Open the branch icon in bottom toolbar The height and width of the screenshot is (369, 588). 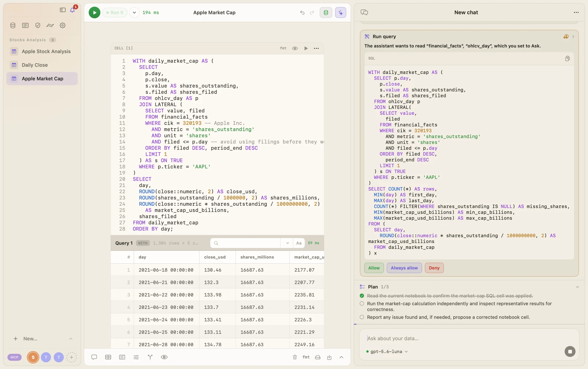coord(150,357)
